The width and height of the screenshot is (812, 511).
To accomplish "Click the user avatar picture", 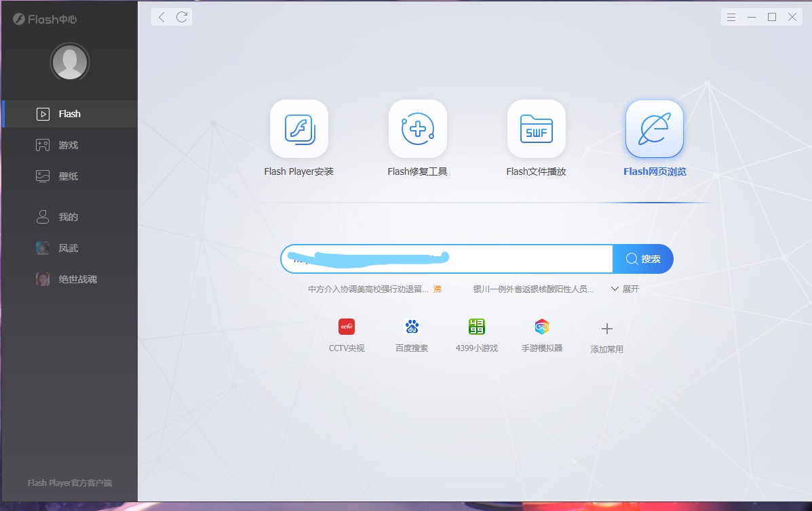I will [x=69, y=62].
